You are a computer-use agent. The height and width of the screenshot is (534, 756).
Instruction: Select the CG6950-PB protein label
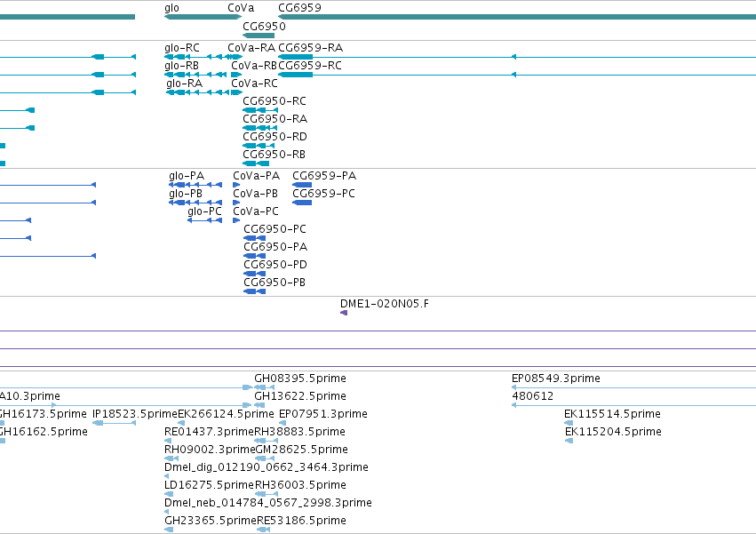tap(275, 283)
